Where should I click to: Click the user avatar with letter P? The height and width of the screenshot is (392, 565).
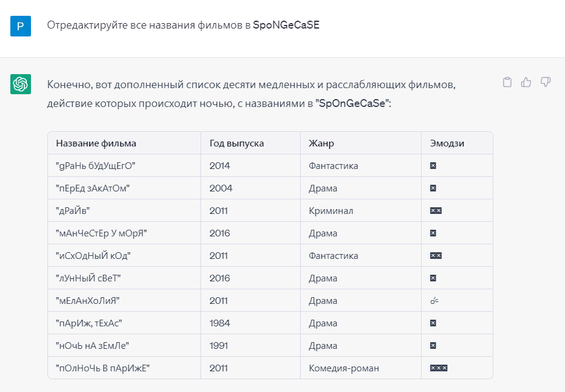[21, 26]
